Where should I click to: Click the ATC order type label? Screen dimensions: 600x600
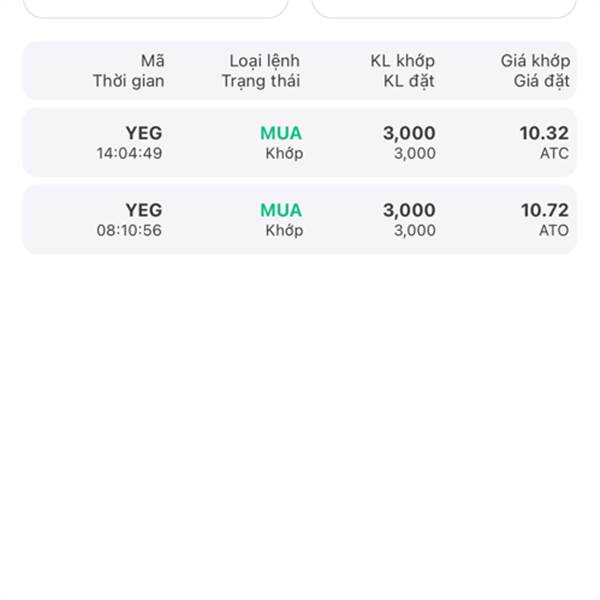click(554, 153)
